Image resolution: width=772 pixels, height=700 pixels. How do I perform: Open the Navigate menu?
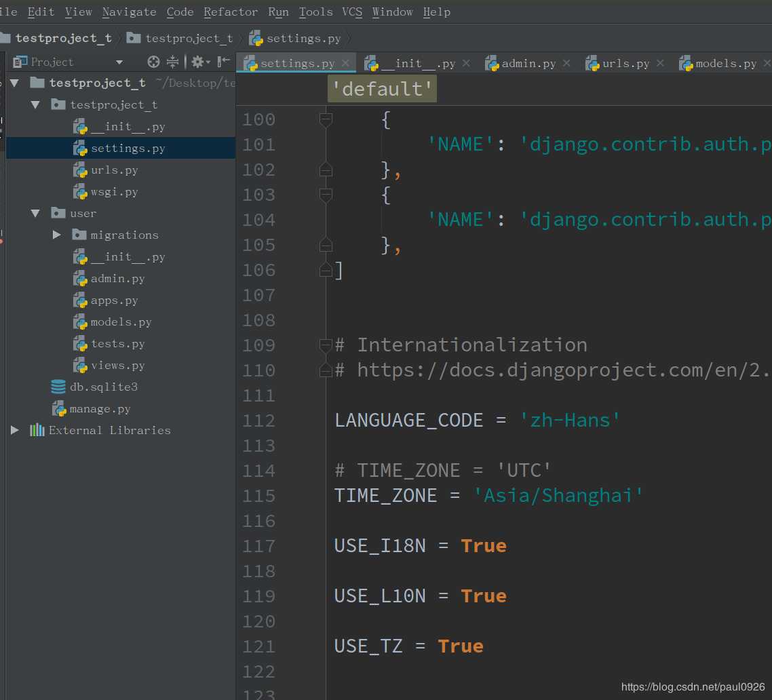pyautogui.click(x=129, y=12)
